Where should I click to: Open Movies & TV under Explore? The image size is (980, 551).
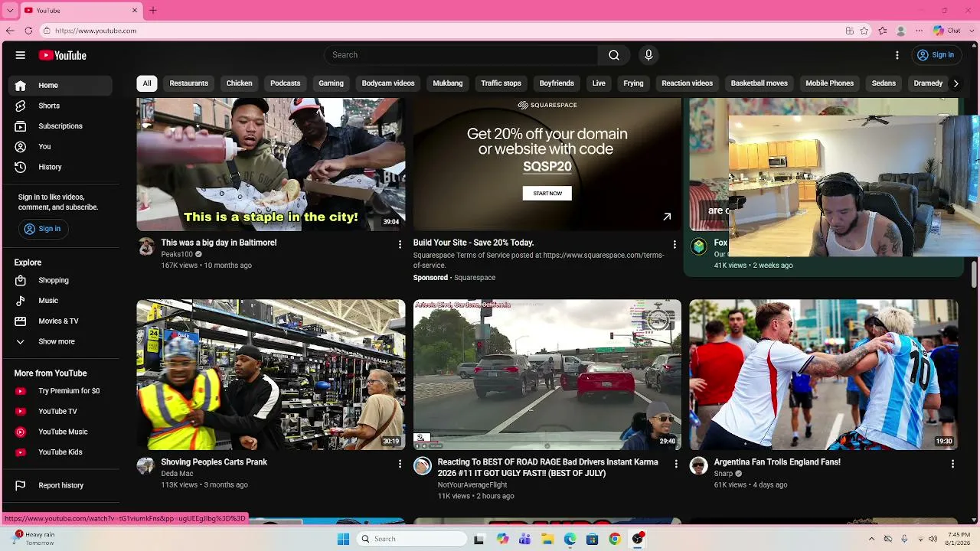point(60,321)
